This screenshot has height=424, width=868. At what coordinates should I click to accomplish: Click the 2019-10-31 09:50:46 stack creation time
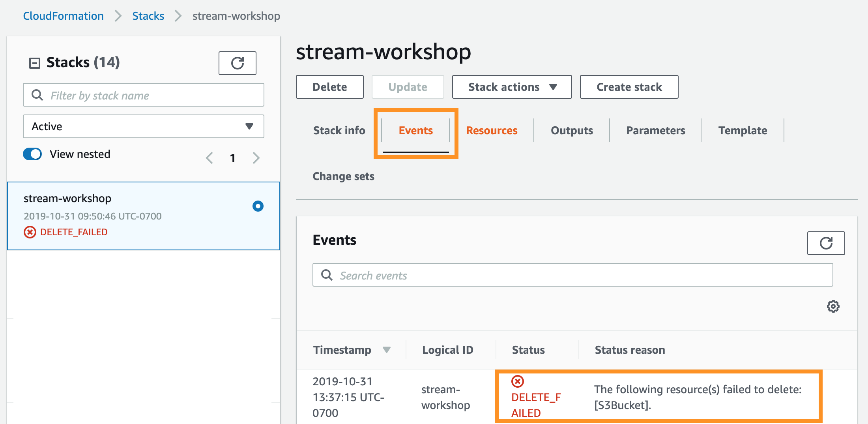(x=93, y=216)
